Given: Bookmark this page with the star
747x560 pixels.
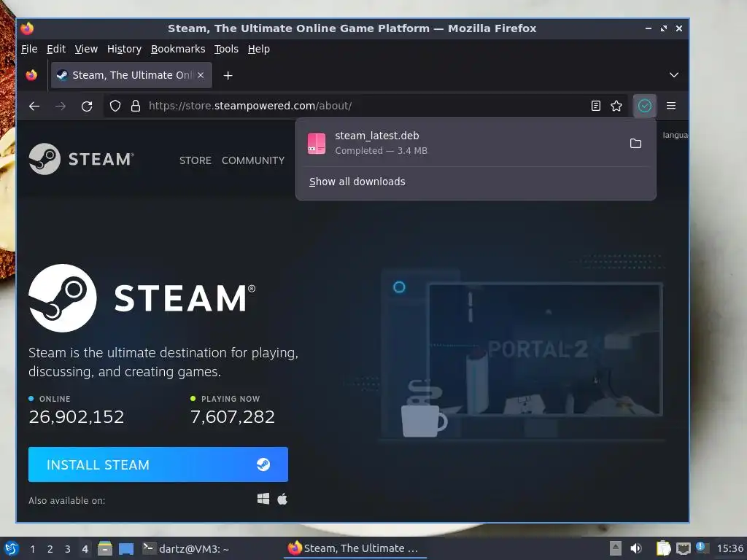Looking at the screenshot, I should [x=616, y=106].
